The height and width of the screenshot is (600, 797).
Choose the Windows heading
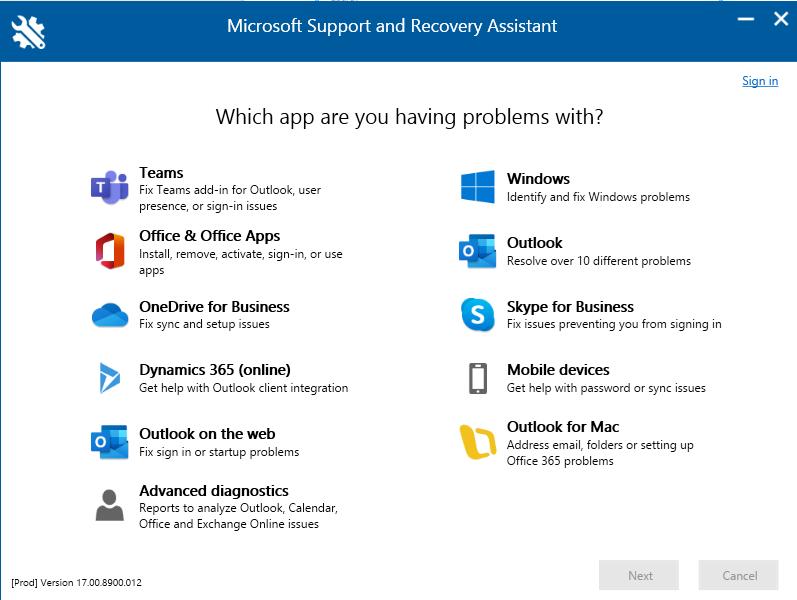coord(538,178)
